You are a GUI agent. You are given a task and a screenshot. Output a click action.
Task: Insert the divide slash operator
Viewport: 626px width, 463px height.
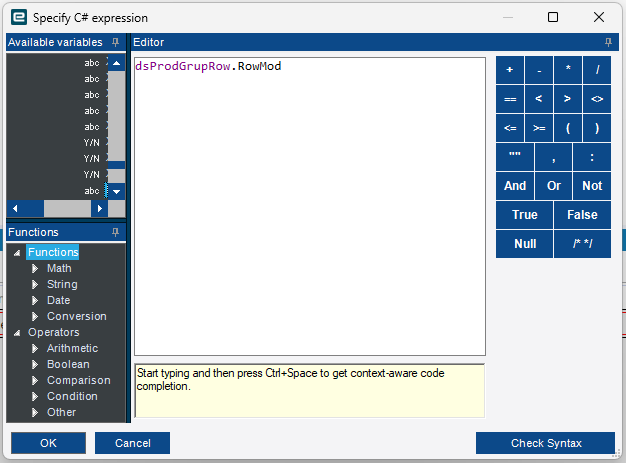point(597,70)
